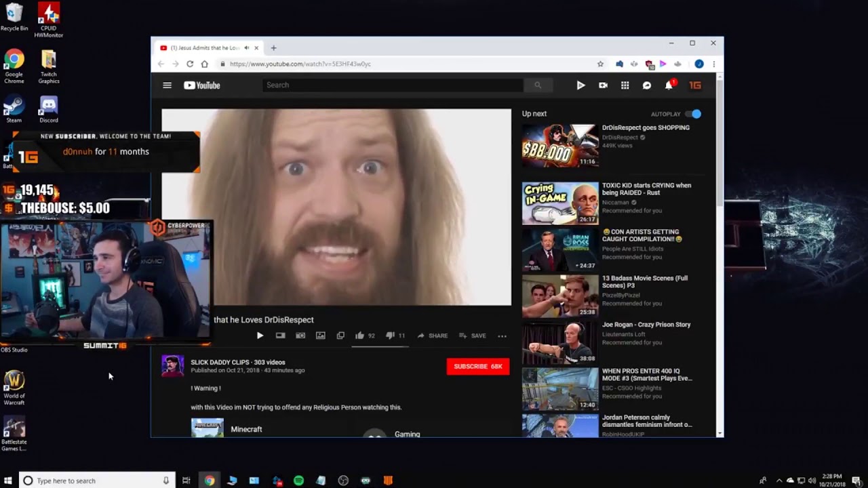Image resolution: width=868 pixels, height=488 pixels.
Task: Go back in Chrome
Action: [161, 64]
